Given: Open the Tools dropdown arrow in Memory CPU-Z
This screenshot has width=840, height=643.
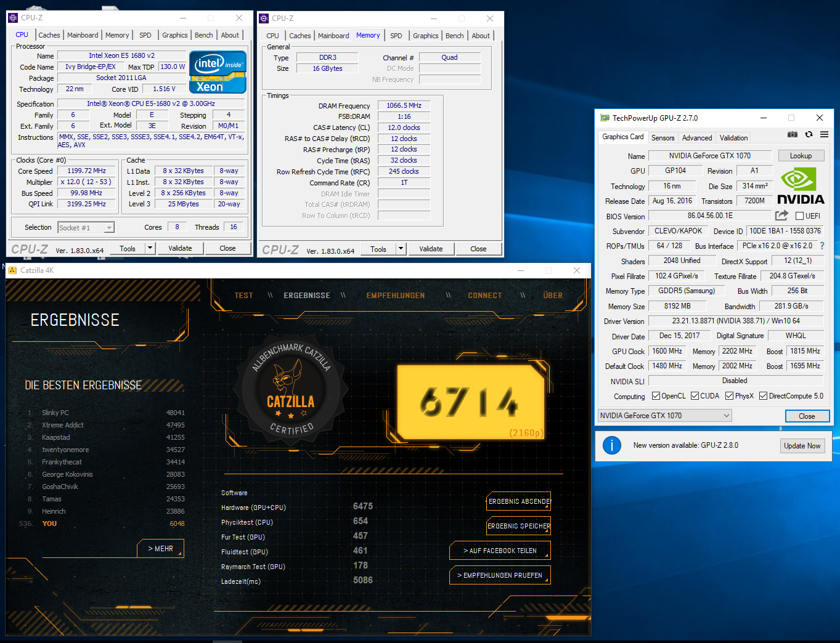Looking at the screenshot, I should [x=401, y=249].
